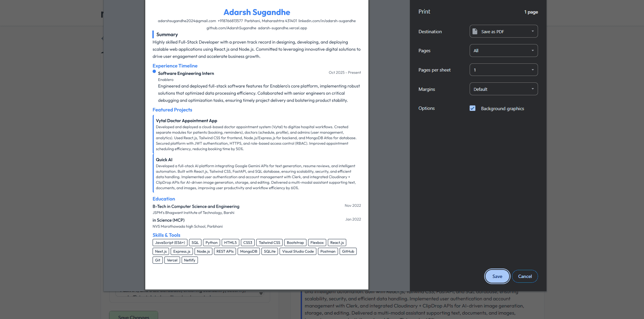Image resolution: width=644 pixels, height=319 pixels.
Task: Click the Save button in print dialog
Action: tap(497, 276)
